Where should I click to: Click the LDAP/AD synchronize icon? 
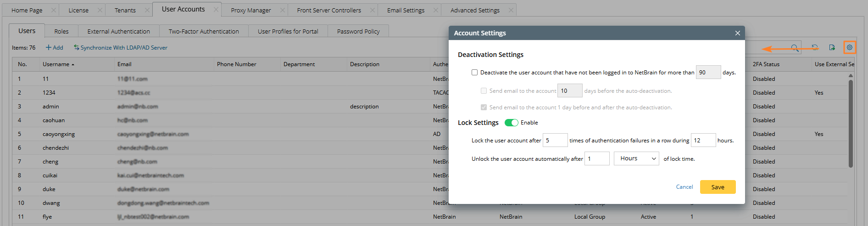point(77,48)
